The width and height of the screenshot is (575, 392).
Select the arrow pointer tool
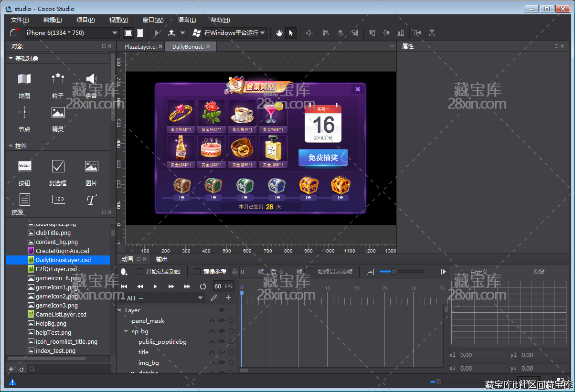click(291, 33)
